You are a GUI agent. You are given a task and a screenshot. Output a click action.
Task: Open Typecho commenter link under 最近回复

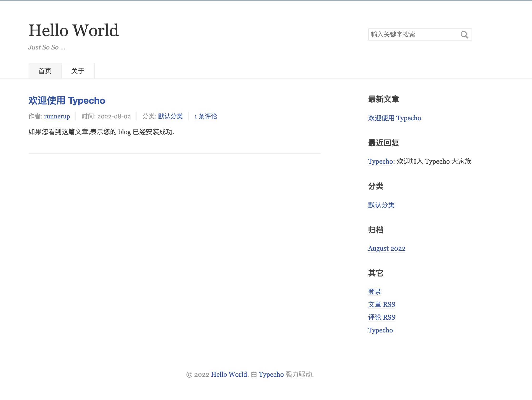tap(380, 161)
